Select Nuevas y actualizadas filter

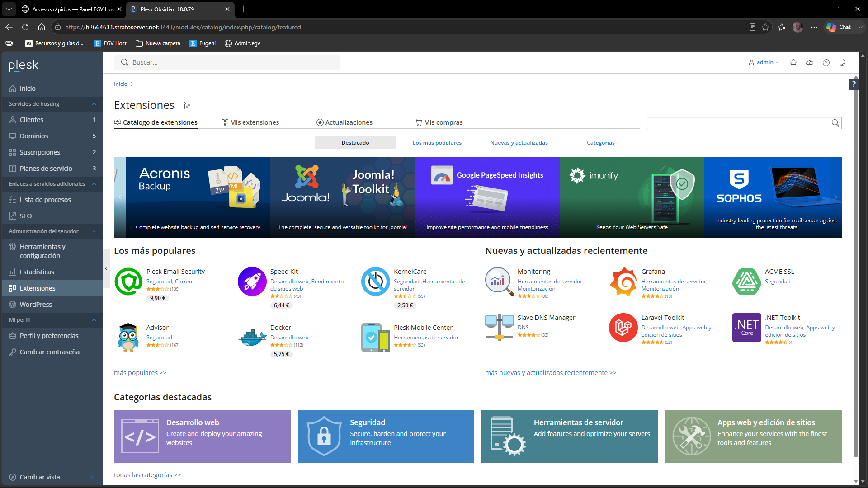(519, 143)
